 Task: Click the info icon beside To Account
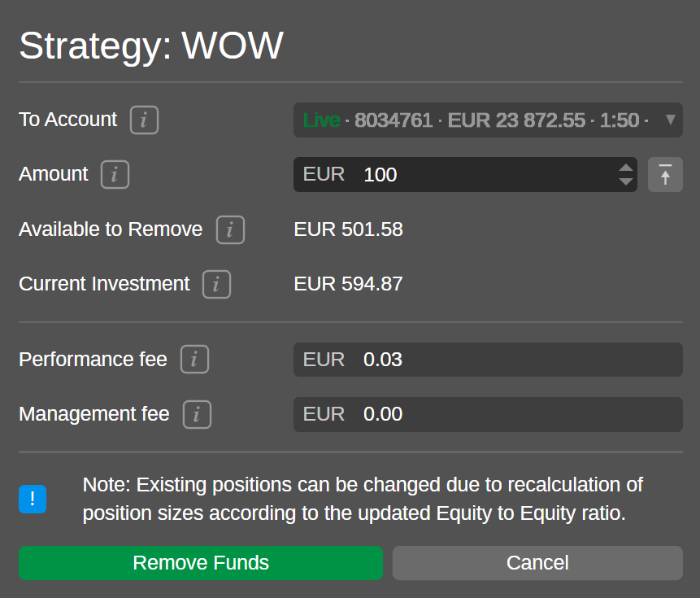pyautogui.click(x=144, y=120)
